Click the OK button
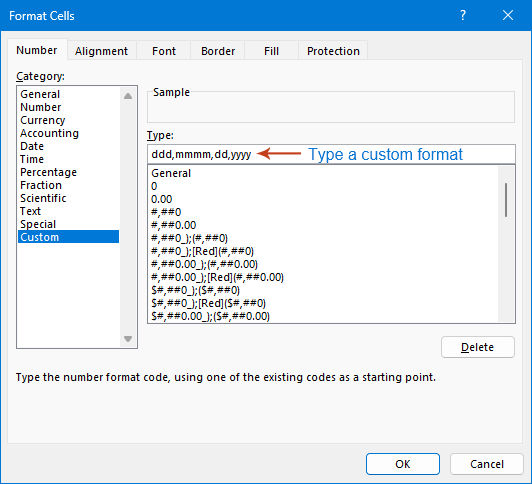The width and height of the screenshot is (532, 484). point(403,464)
